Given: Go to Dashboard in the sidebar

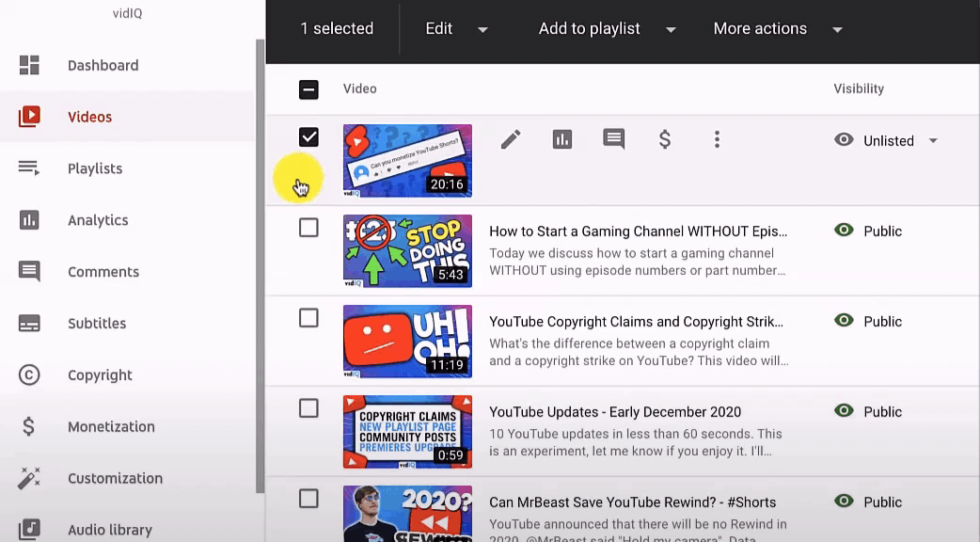Looking at the screenshot, I should pyautogui.click(x=103, y=65).
